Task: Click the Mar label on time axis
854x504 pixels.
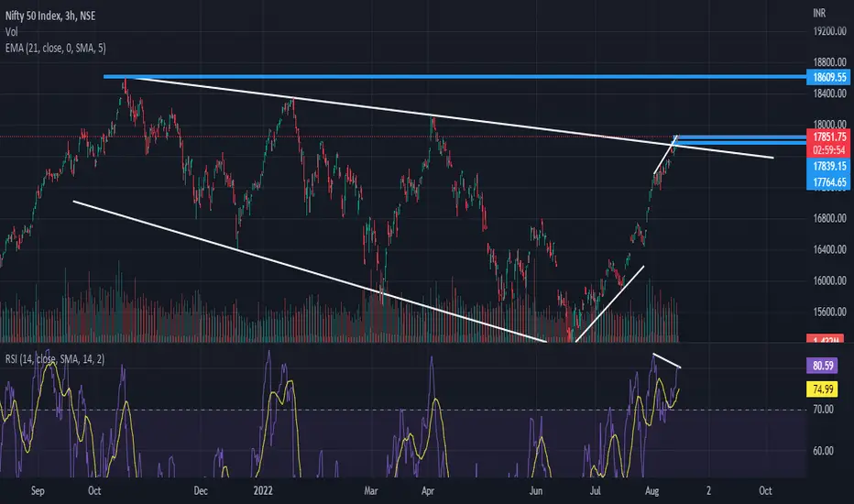Action: (x=370, y=491)
